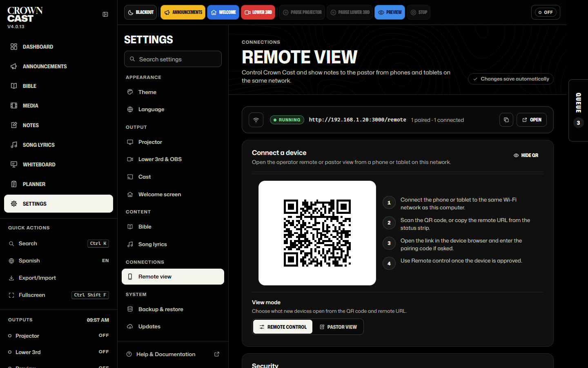Toggle the Lower 3rd output
Viewport: 588px width, 368px height.
tap(58, 352)
